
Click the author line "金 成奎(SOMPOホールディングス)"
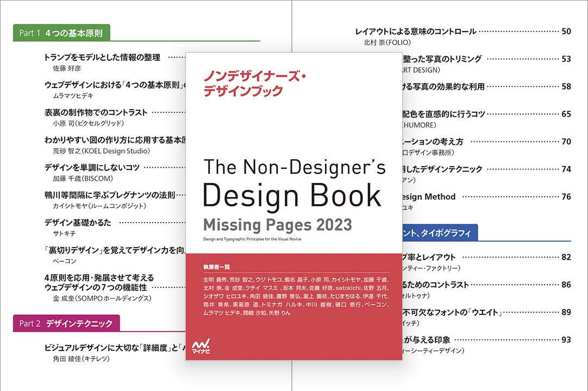click(102, 298)
